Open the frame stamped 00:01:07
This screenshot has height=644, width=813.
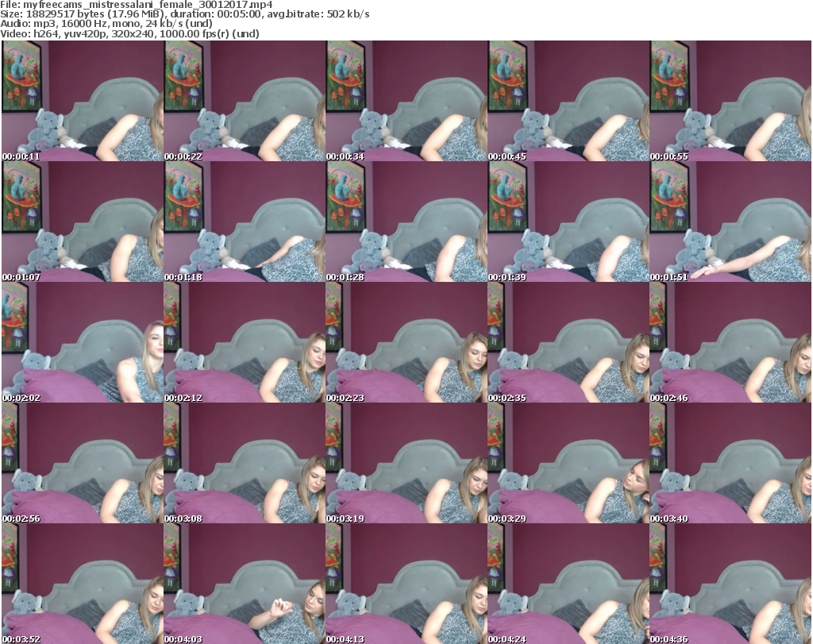[83, 222]
